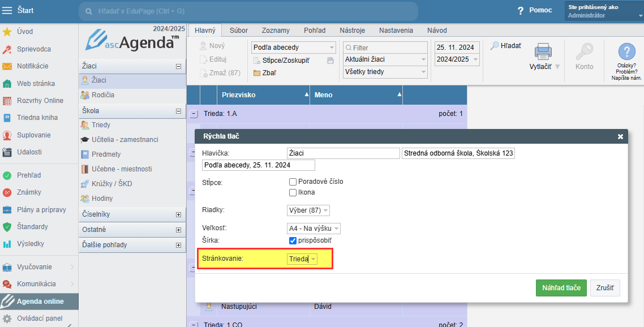Open Sprievodca wizard wand icon

[7, 49]
